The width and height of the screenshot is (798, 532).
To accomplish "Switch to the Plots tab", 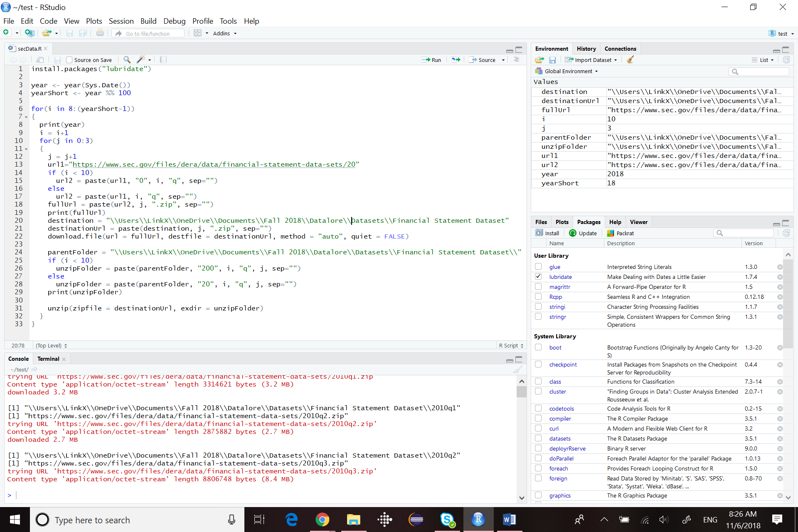I will (562, 222).
